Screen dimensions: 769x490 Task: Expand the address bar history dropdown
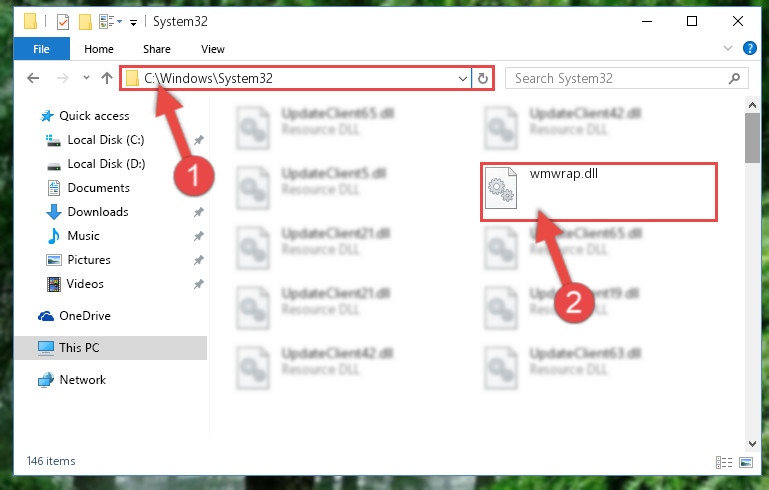462,78
